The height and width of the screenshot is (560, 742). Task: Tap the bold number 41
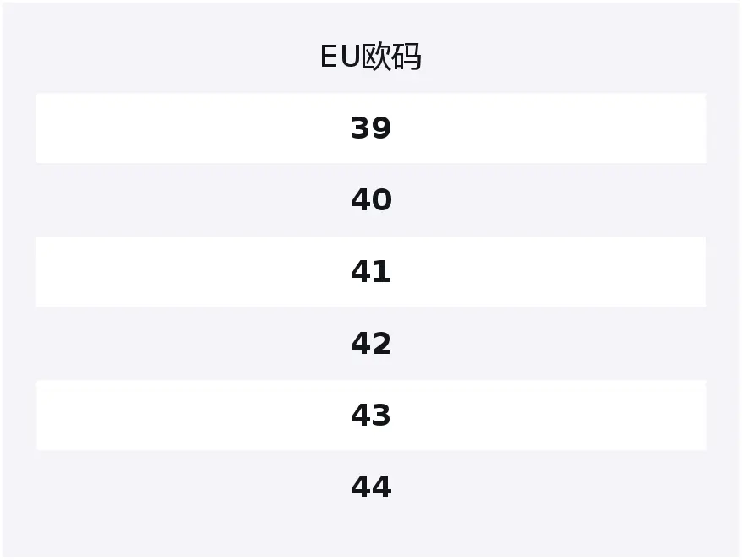[371, 272]
